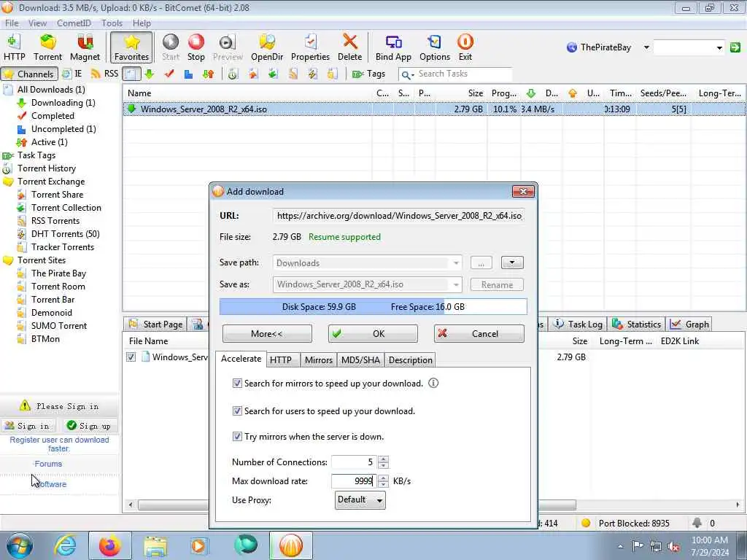Screen dimensions: 747x560
Task: Click the Sign in button
Action: (x=28, y=426)
